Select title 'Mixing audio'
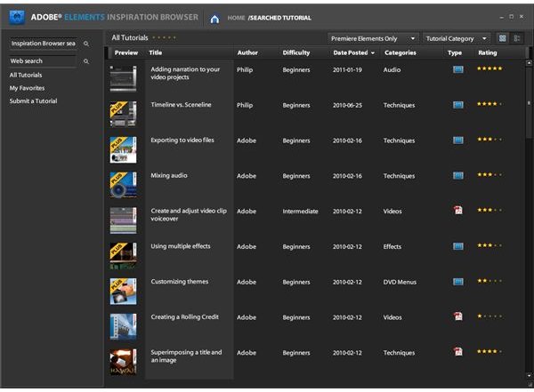The height and width of the screenshot is (392, 534). click(x=169, y=176)
